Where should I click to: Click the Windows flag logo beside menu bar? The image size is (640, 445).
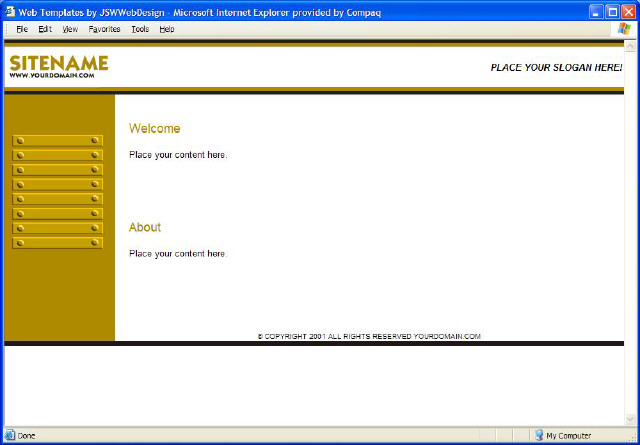pos(624,29)
